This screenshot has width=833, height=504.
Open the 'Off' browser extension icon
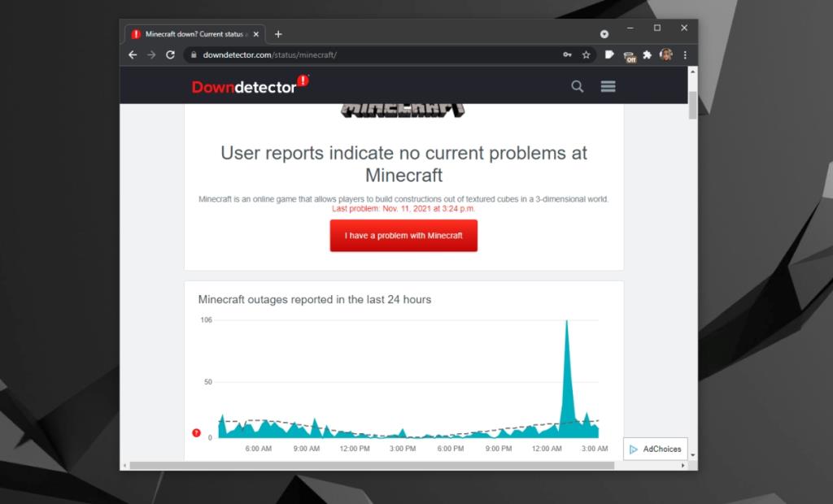(630, 55)
